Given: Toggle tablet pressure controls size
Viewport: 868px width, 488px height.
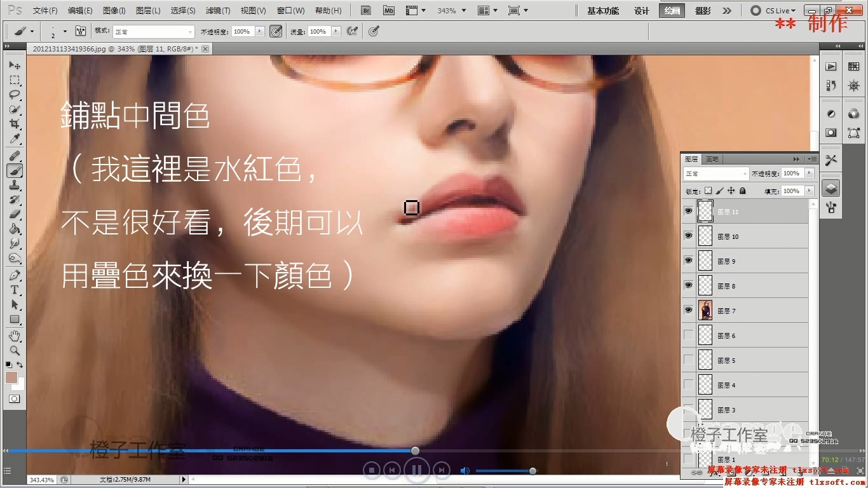Looking at the screenshot, I should click(374, 31).
